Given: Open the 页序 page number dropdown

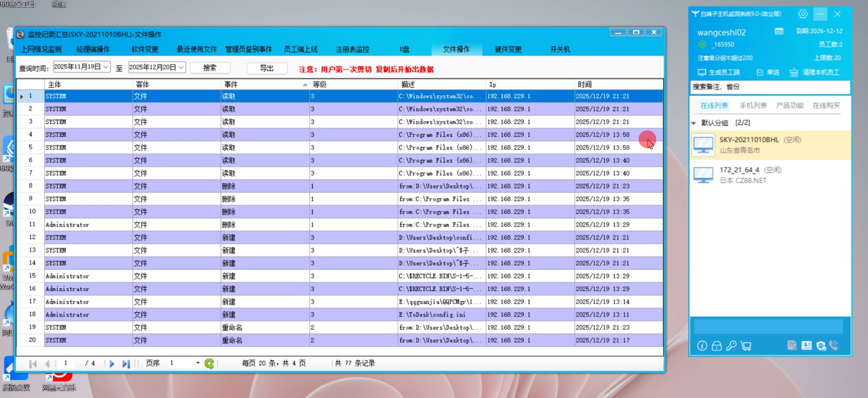Looking at the screenshot, I should 198,363.
